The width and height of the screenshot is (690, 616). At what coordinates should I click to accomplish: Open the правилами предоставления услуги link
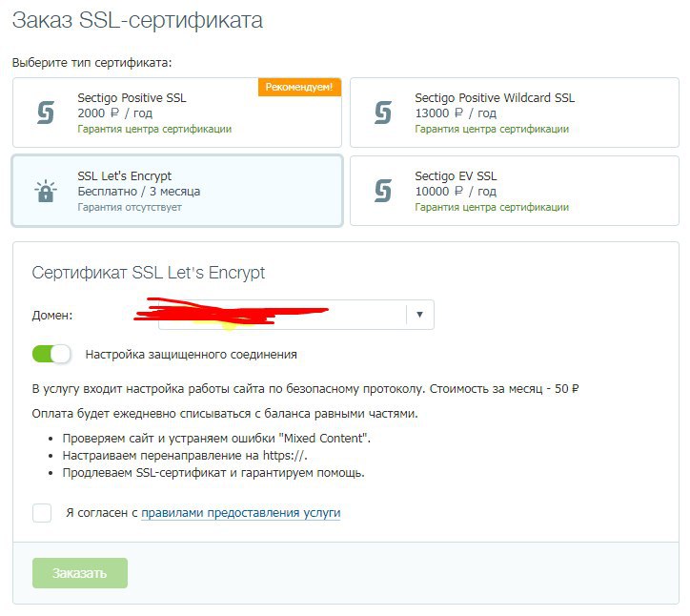tap(241, 513)
